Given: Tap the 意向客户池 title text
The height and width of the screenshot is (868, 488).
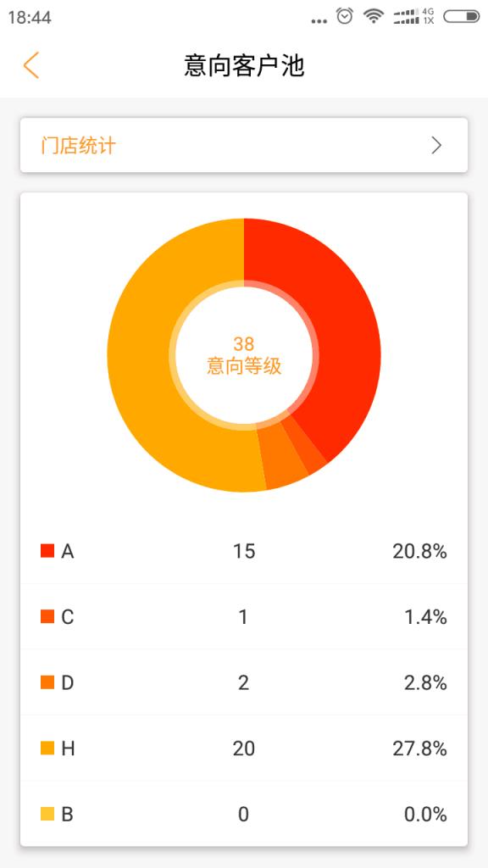Looking at the screenshot, I should pos(244,65).
